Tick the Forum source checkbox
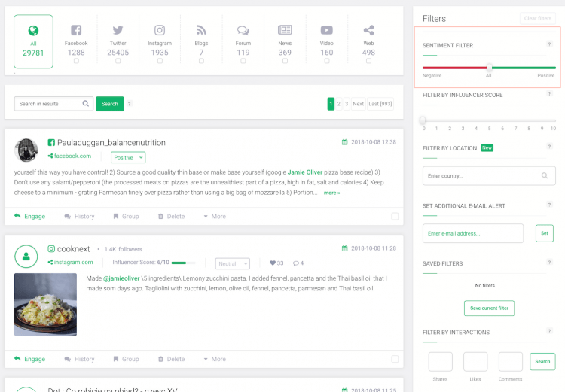 (x=243, y=61)
